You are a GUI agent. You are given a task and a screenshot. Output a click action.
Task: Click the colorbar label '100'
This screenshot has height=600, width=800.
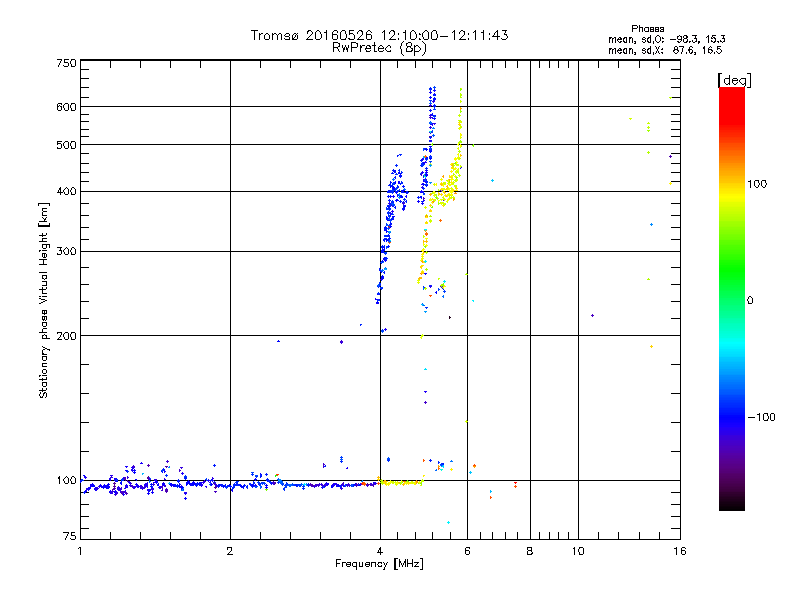[x=757, y=184]
